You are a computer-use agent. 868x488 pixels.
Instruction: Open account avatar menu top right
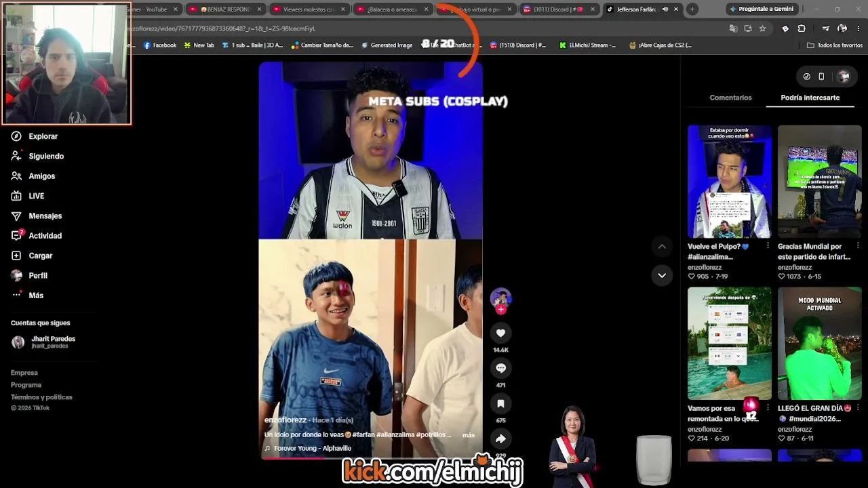pyautogui.click(x=844, y=77)
